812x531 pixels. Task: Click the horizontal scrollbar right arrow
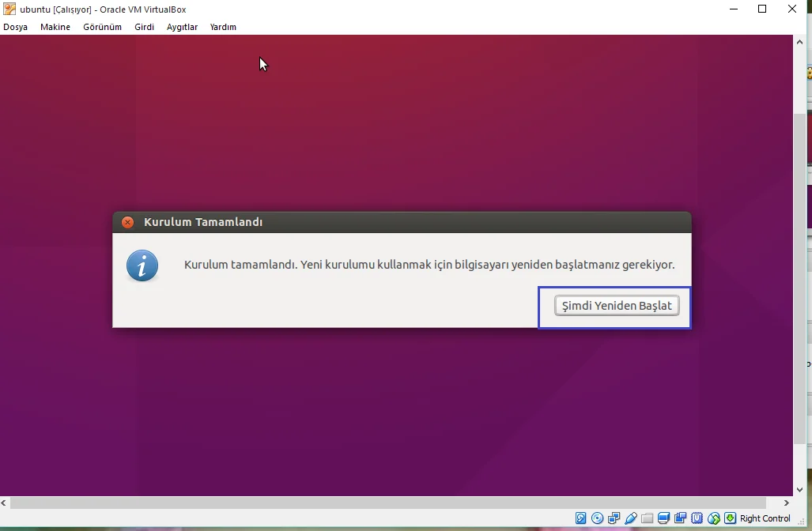click(x=786, y=503)
